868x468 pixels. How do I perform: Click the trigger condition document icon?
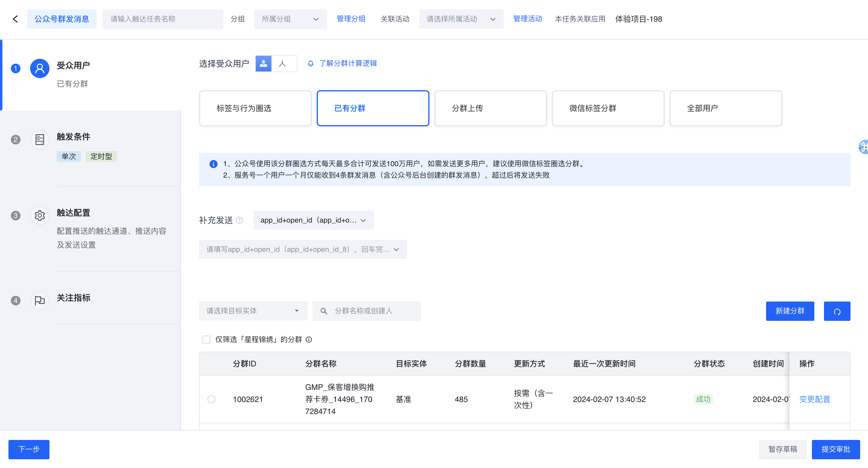[40, 140]
